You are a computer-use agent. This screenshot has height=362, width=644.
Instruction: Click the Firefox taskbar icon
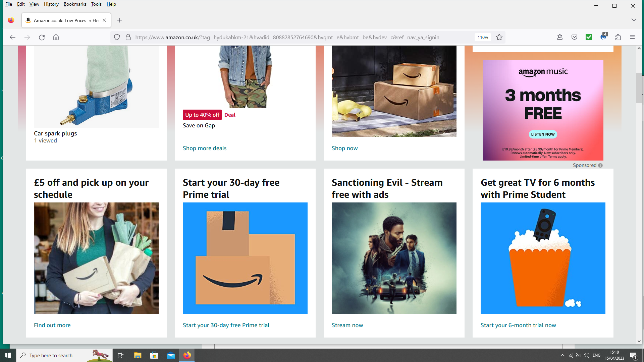(187, 355)
